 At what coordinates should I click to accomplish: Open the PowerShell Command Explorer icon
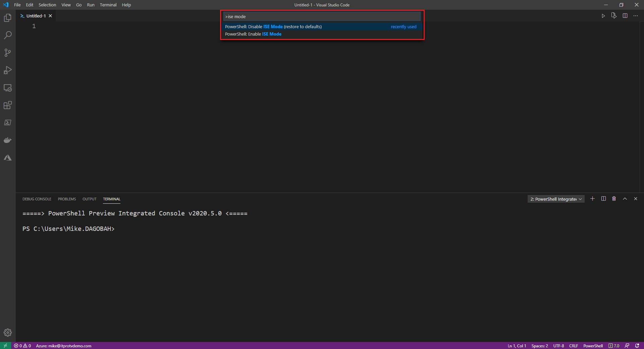tap(8, 123)
